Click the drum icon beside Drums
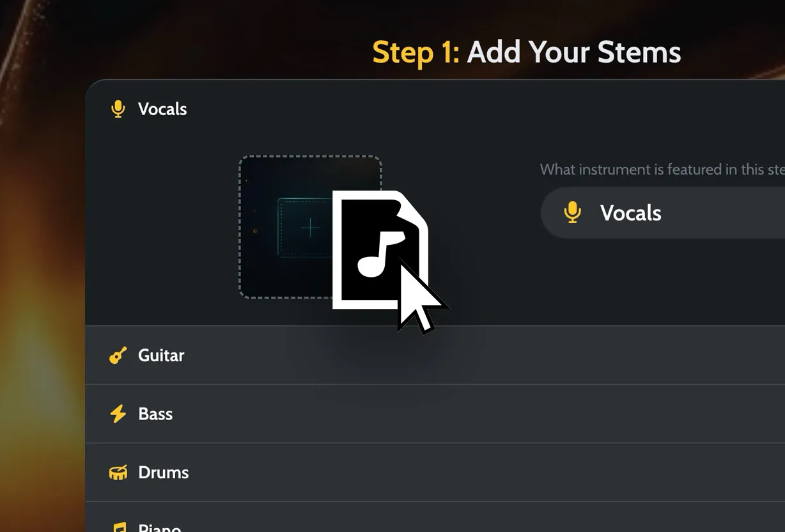 [x=118, y=473]
